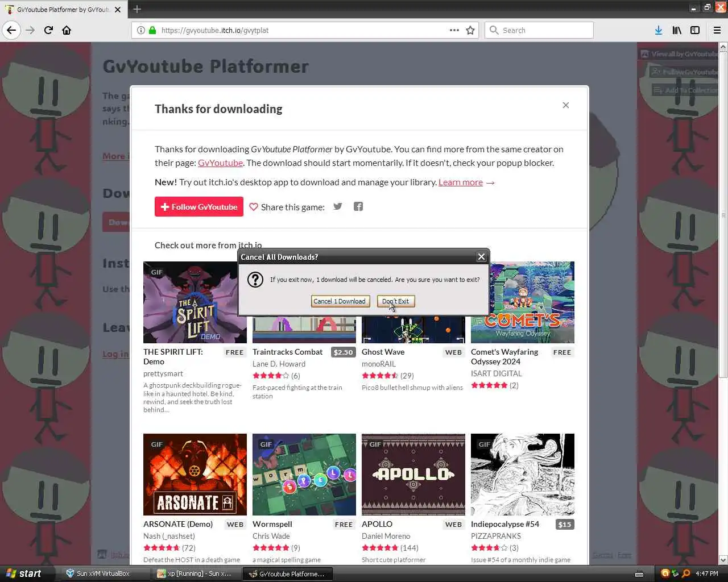Open the Downloads arrow in the toolbar
The height and width of the screenshot is (582, 728).
point(658,30)
